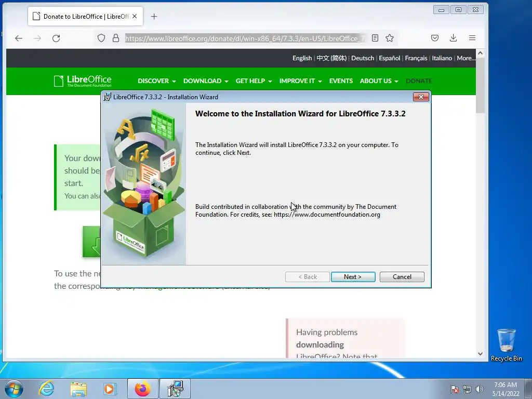
Task: Bookmark this page with the star icon
Action: coord(390,38)
